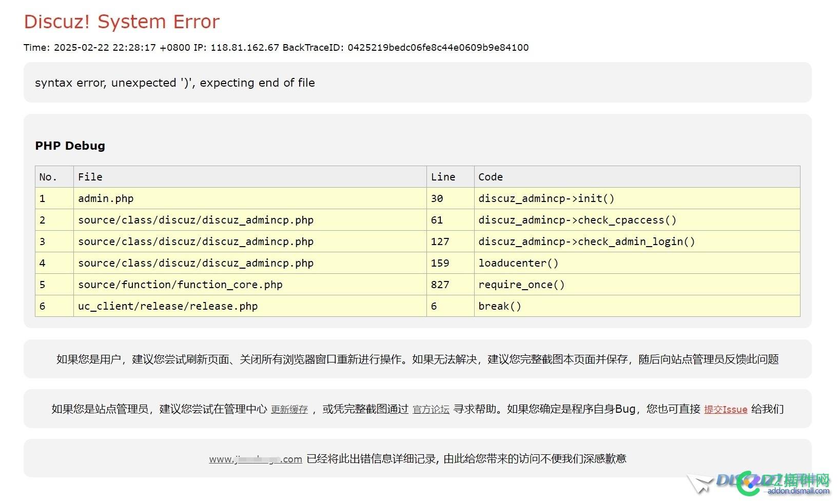Screen dimensions: 839x504
Task: Click the source/function/function_core.php file cell
Action: tap(250, 285)
